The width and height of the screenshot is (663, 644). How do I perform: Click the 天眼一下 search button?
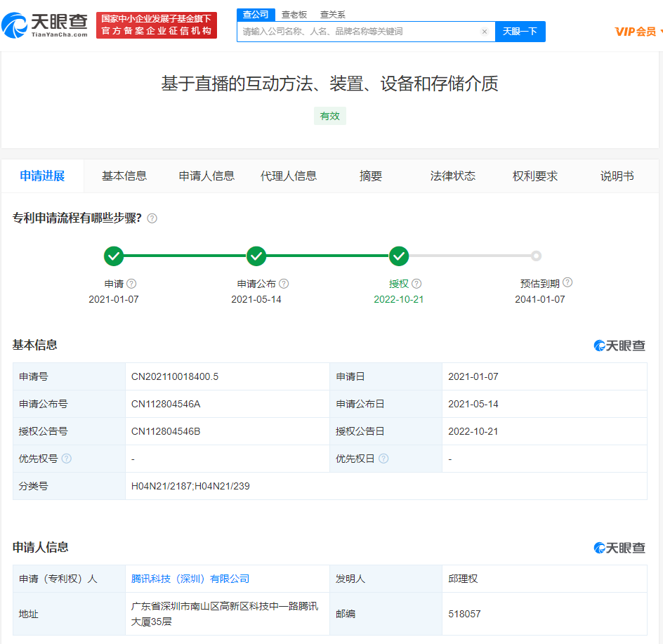(x=520, y=32)
